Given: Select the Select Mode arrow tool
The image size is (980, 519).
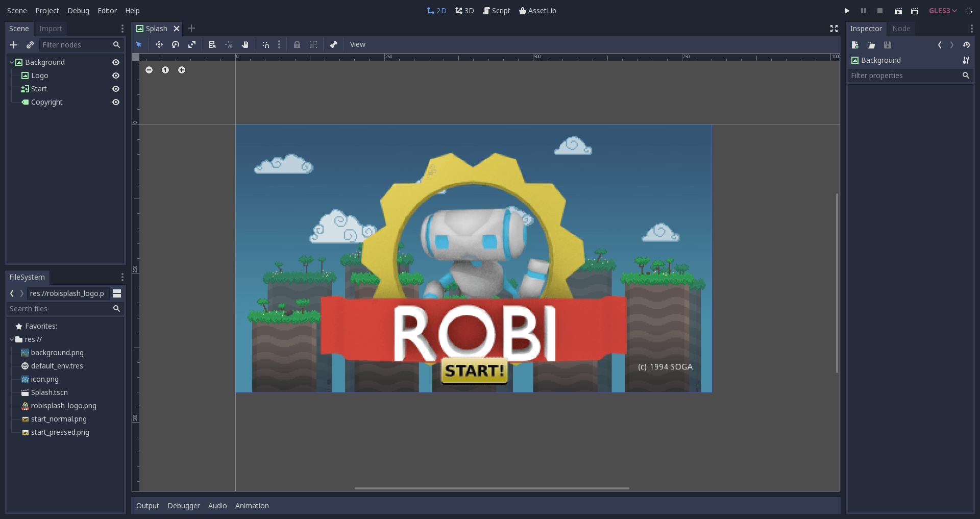Looking at the screenshot, I should (139, 45).
